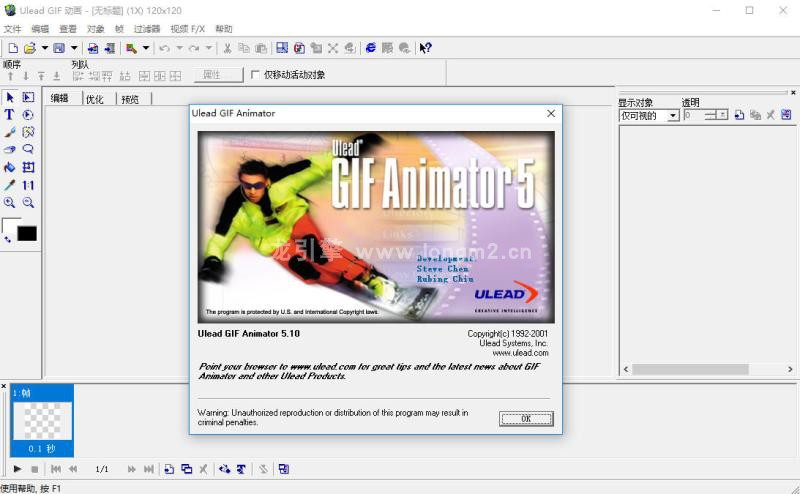The width and height of the screenshot is (800, 494).
Task: Click the white foreground color swatch
Action: click(x=8, y=225)
